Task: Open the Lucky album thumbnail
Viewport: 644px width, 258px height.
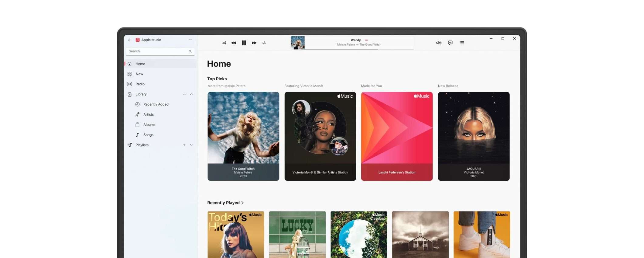Action: click(297, 235)
